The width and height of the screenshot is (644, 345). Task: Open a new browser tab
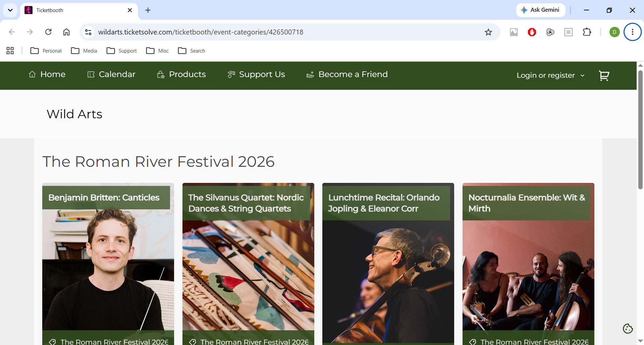[x=148, y=10]
